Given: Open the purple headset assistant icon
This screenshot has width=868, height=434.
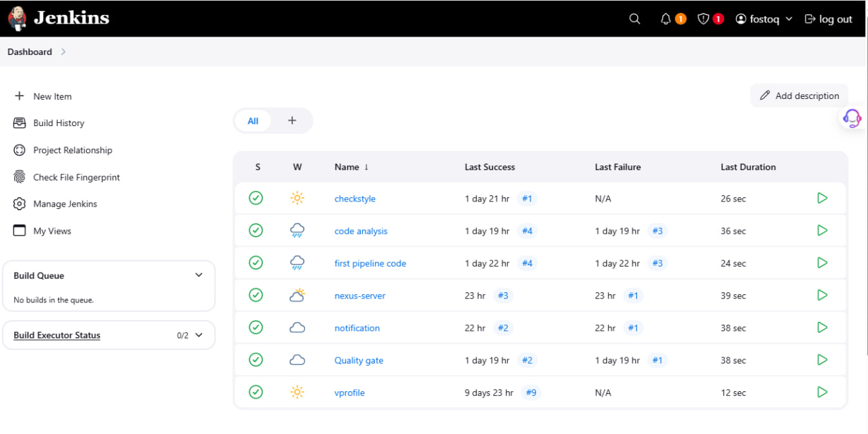Looking at the screenshot, I should coord(852,118).
